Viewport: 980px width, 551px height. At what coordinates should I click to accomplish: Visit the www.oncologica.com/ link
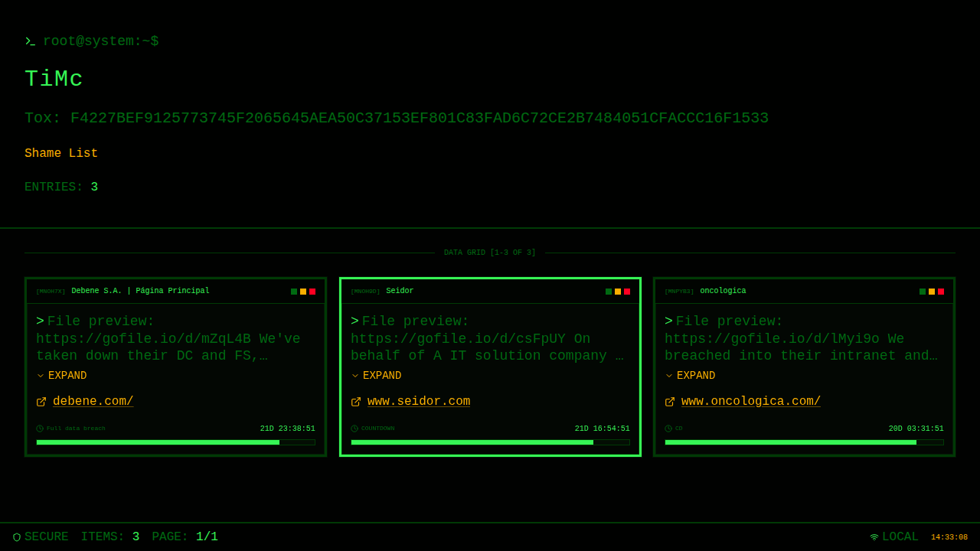(x=750, y=402)
